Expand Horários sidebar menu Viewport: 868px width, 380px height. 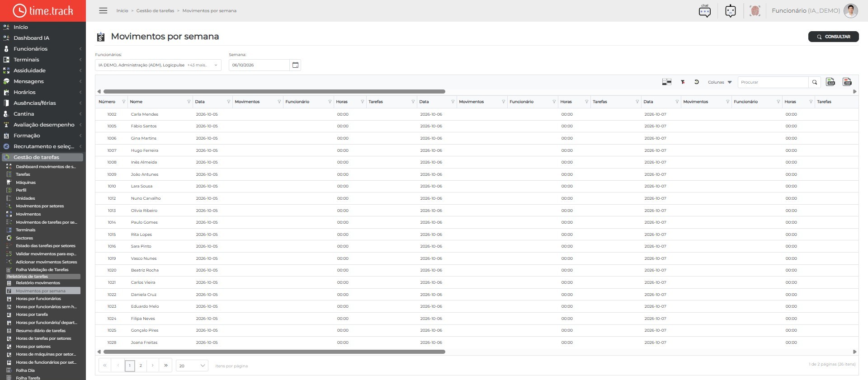pyautogui.click(x=43, y=92)
